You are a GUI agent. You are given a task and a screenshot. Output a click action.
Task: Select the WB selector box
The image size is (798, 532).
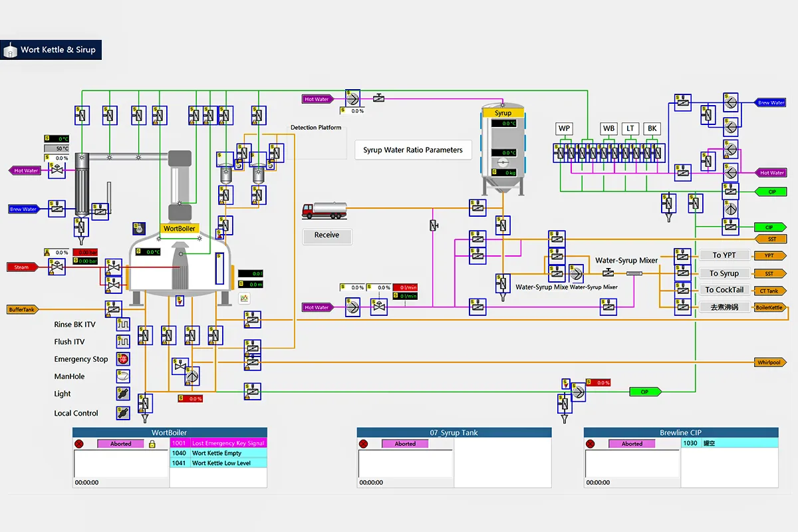(609, 129)
